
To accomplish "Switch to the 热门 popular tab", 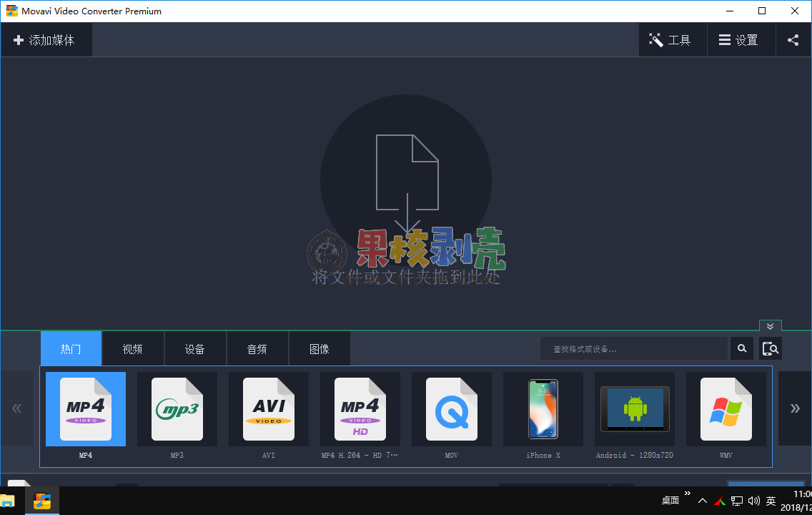I will tap(71, 348).
